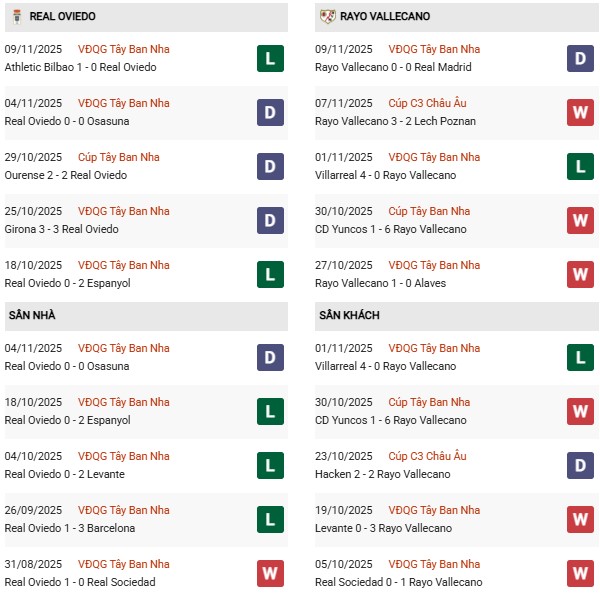Click the W badge for Lech Poznan match
The image size is (600, 593).
[x=580, y=113]
